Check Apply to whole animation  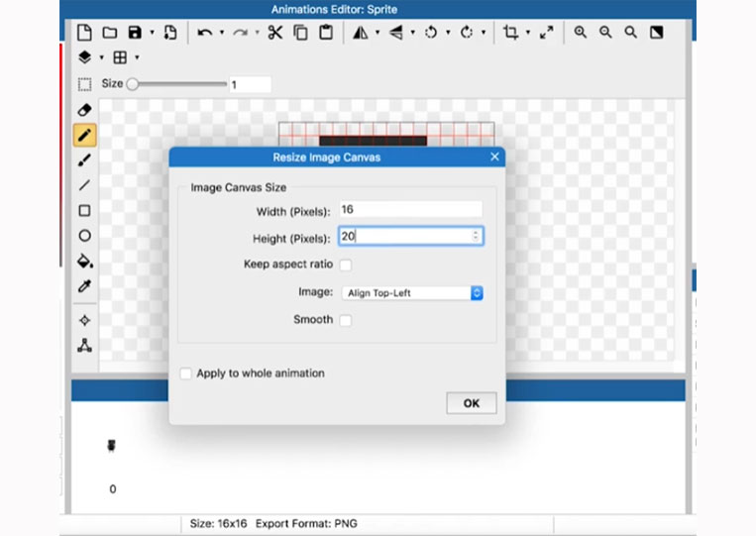[185, 374]
